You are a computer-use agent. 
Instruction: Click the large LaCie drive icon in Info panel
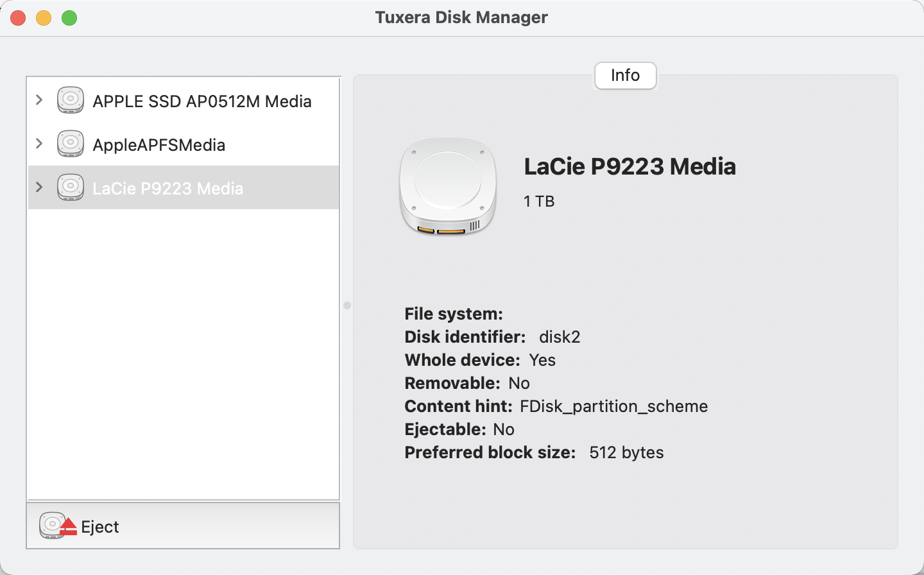[447, 187]
